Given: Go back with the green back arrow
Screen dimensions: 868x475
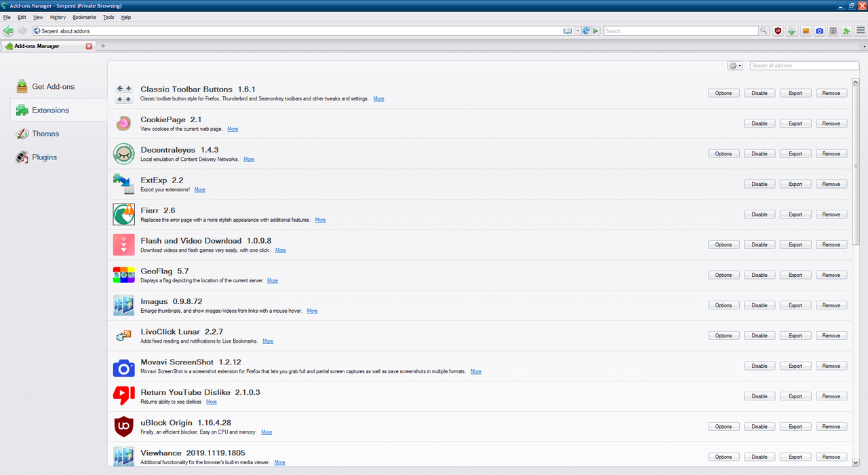Looking at the screenshot, I should click(x=8, y=31).
